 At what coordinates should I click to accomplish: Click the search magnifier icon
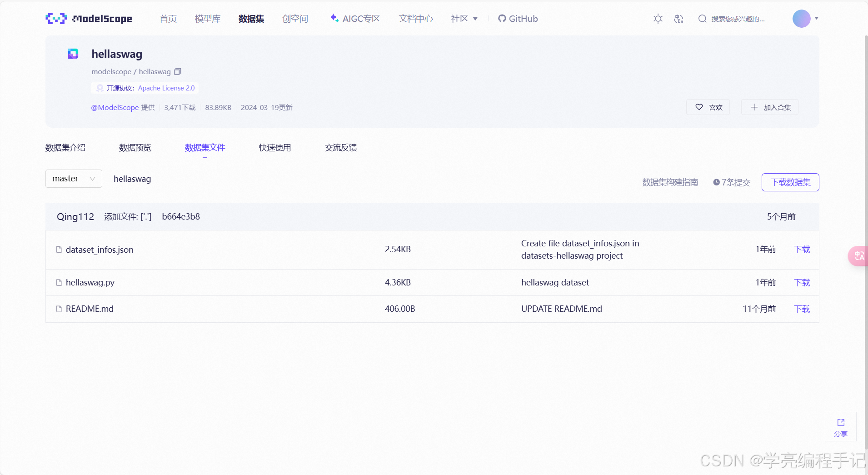point(703,19)
